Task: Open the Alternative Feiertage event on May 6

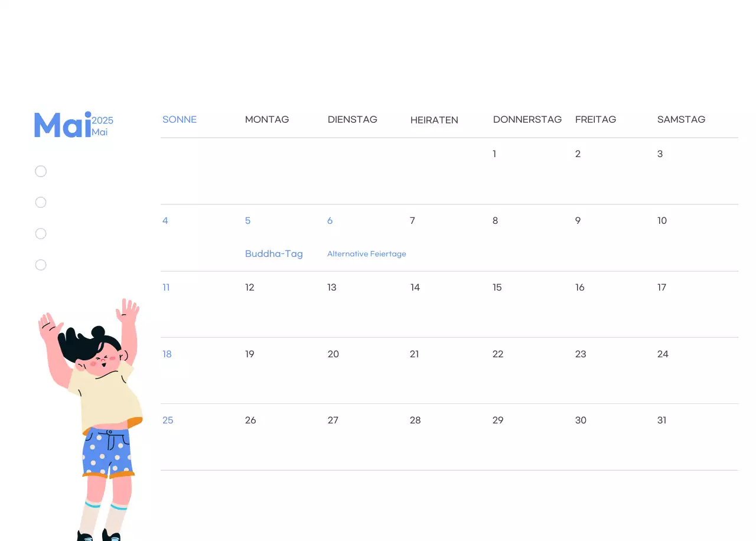Action: coord(366,253)
